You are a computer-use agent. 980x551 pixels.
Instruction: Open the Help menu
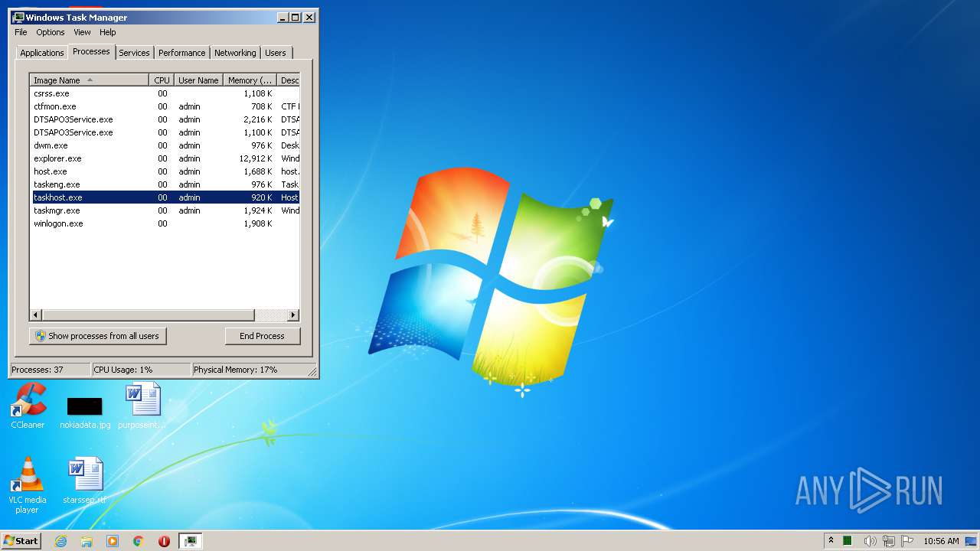pyautogui.click(x=108, y=32)
